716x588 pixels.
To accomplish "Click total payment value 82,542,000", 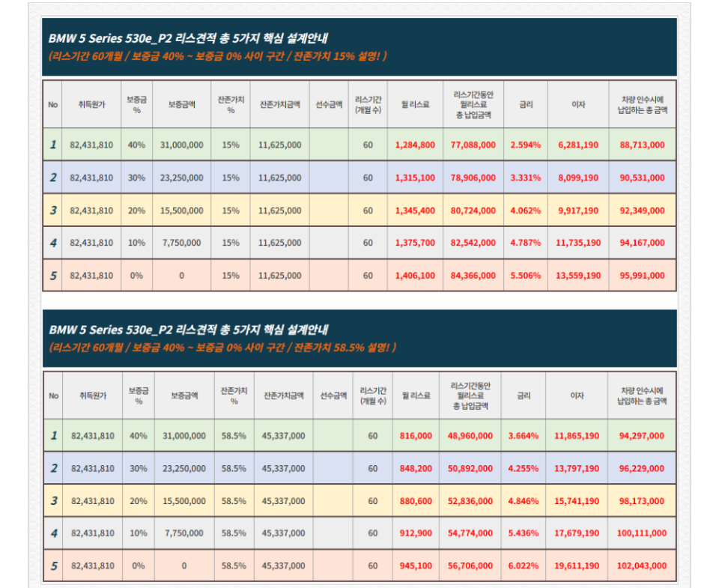I will (473, 243).
